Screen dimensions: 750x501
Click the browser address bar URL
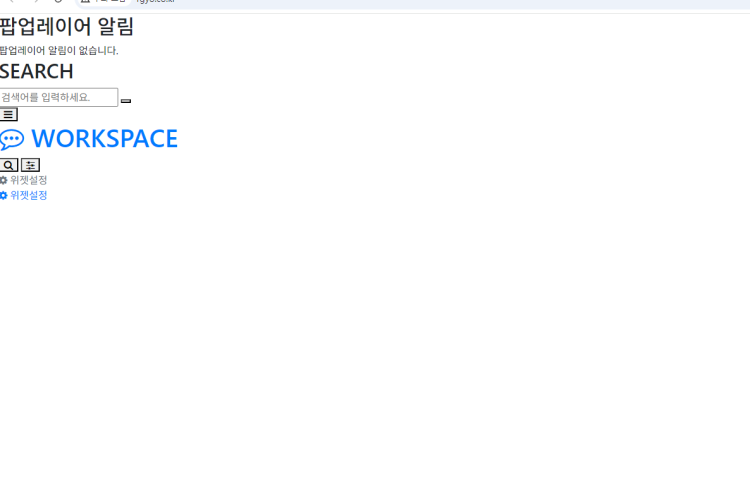tap(155, 1)
